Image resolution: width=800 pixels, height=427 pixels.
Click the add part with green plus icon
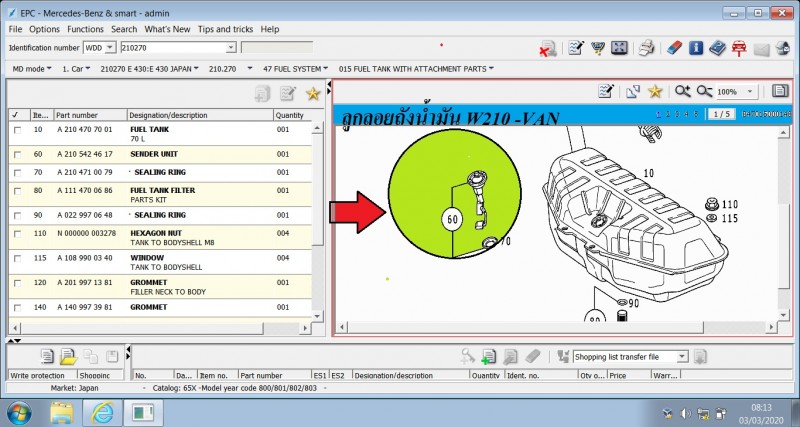tap(488, 356)
